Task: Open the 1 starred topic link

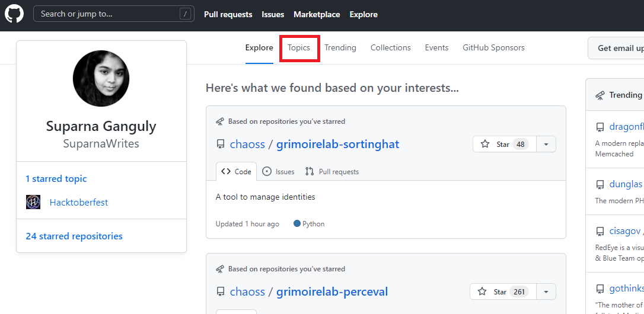Action: tap(56, 179)
